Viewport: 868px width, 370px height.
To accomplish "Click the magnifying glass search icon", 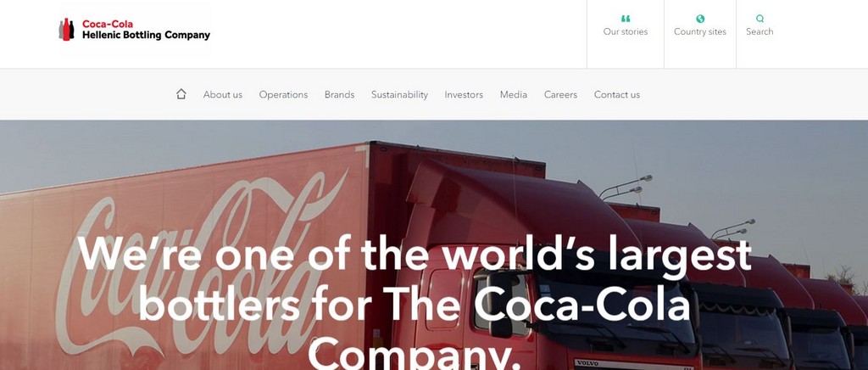I will click(759, 19).
